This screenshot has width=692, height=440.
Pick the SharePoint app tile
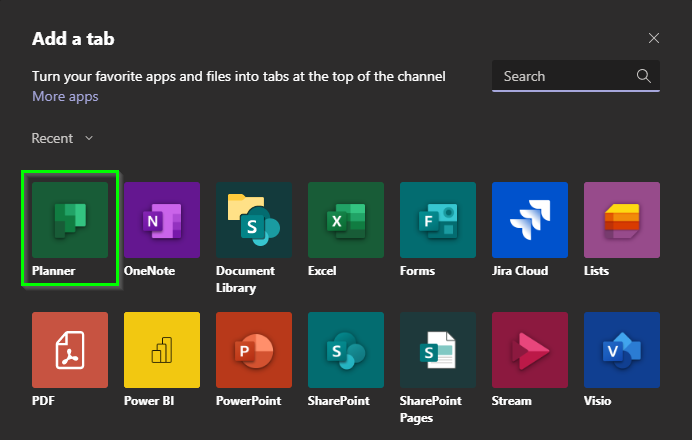pyautogui.click(x=346, y=350)
